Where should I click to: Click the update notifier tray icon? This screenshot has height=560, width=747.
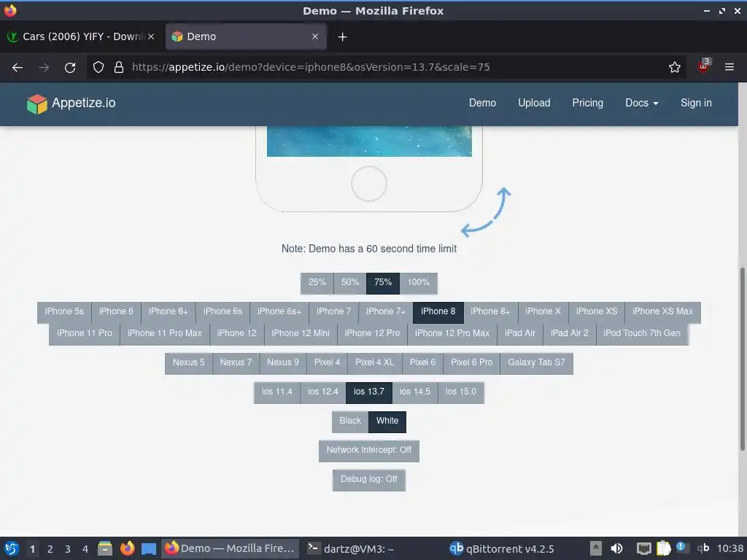(x=683, y=548)
